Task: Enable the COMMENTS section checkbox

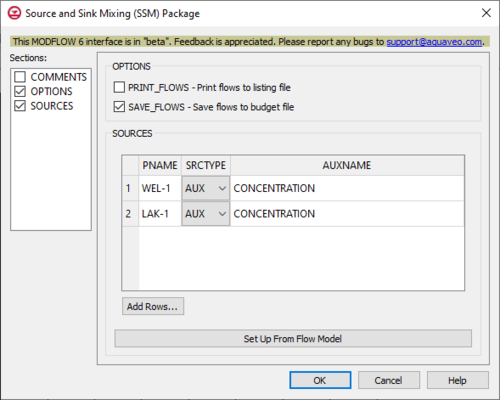Action: coord(20,77)
